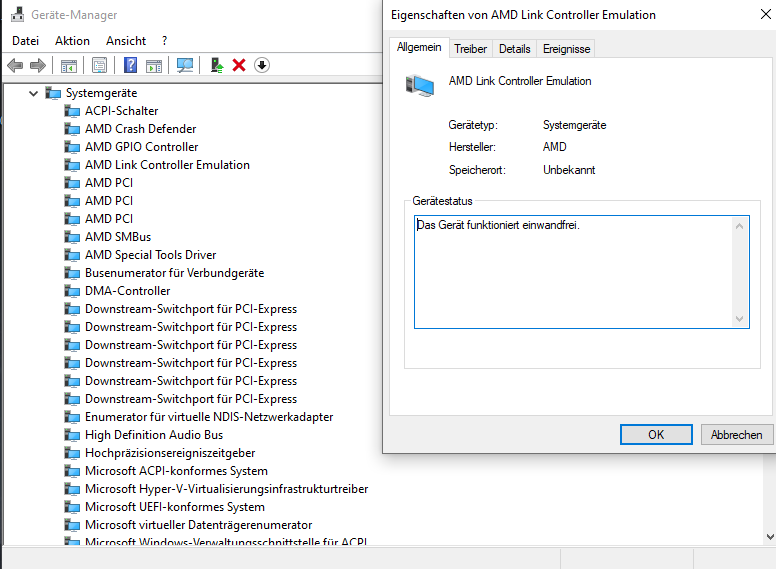Collapse the Systemgeräte tree node
This screenshot has height=569, width=776.
point(33,93)
